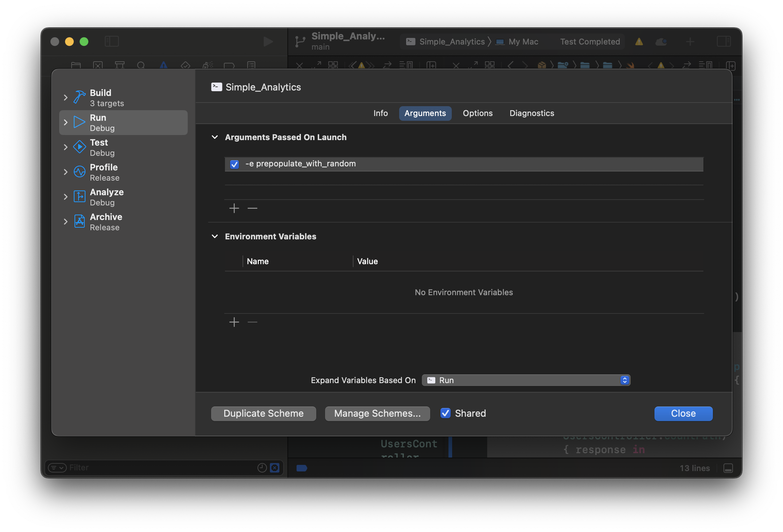Image resolution: width=783 pixels, height=532 pixels.
Task: Click Duplicate Scheme button
Action: [x=264, y=413]
